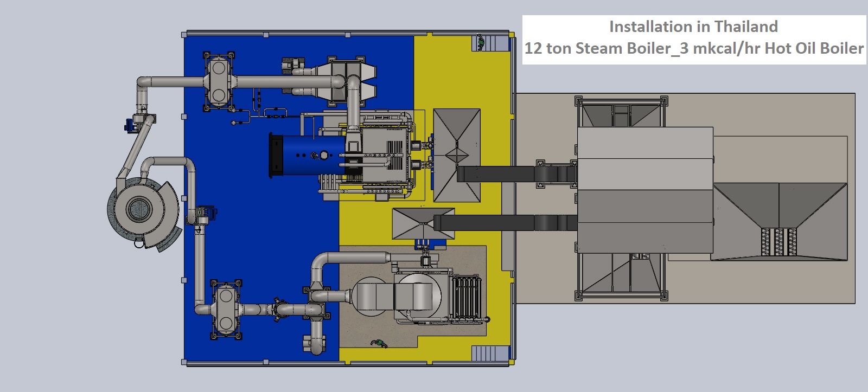Select the small blue motor on left duct

click(129, 124)
